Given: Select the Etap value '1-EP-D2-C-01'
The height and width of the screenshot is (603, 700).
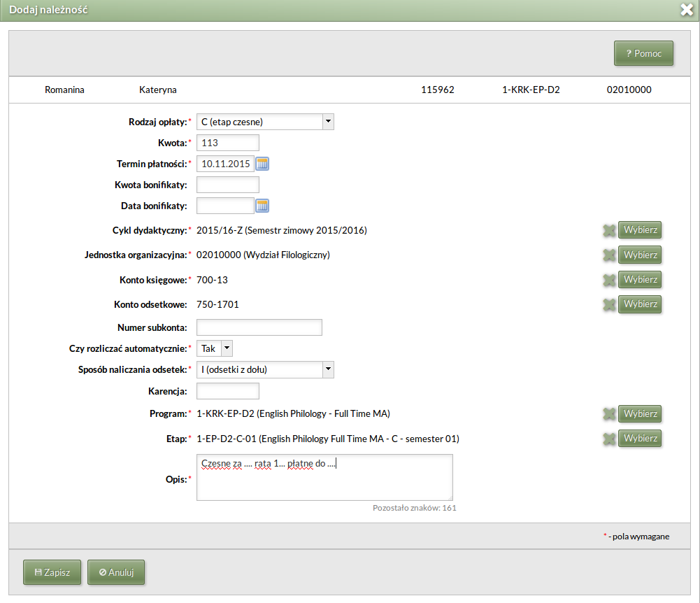Looking at the screenshot, I should pyautogui.click(x=227, y=439).
